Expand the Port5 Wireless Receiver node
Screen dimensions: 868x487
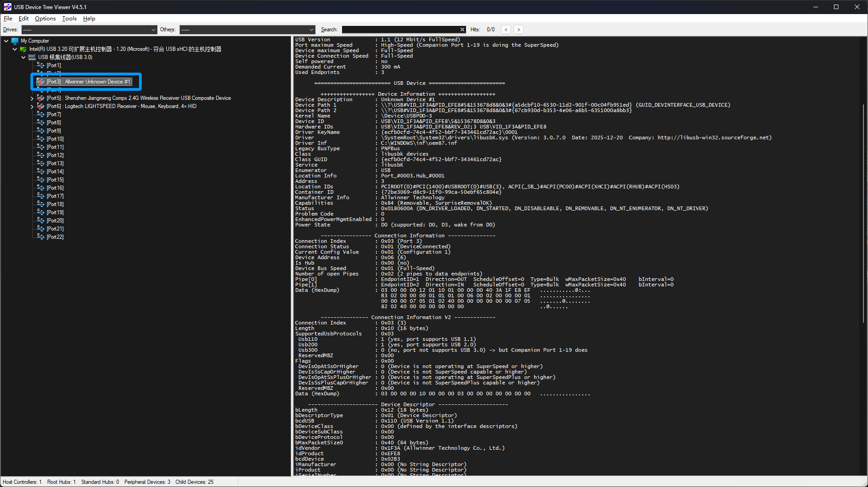click(32, 98)
